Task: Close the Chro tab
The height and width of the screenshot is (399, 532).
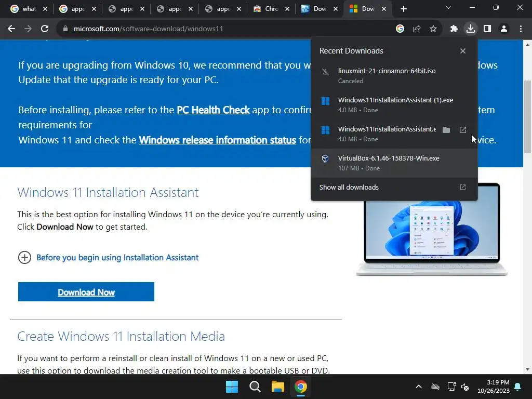Action: pos(287,9)
